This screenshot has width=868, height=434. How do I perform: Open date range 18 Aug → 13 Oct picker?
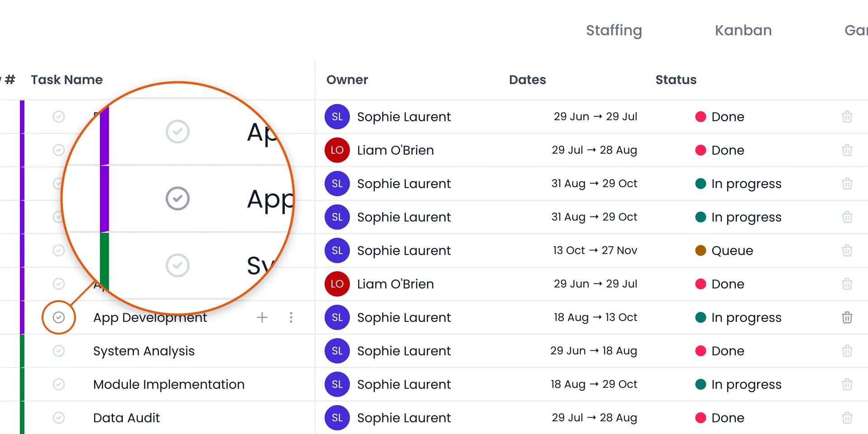click(595, 317)
